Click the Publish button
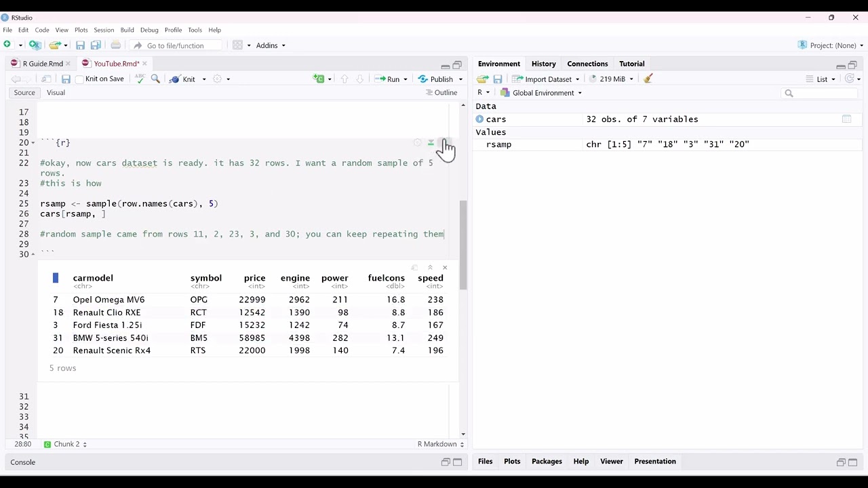This screenshot has height=488, width=868. coord(435,79)
